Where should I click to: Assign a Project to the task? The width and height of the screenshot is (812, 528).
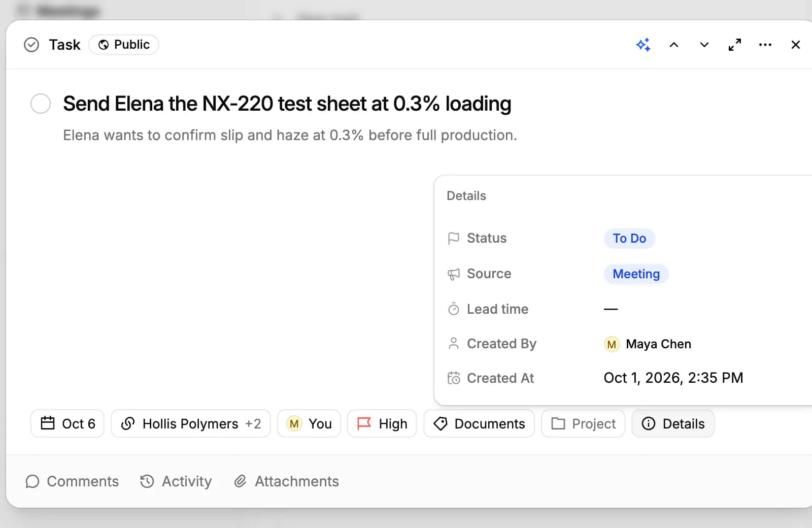click(x=583, y=423)
